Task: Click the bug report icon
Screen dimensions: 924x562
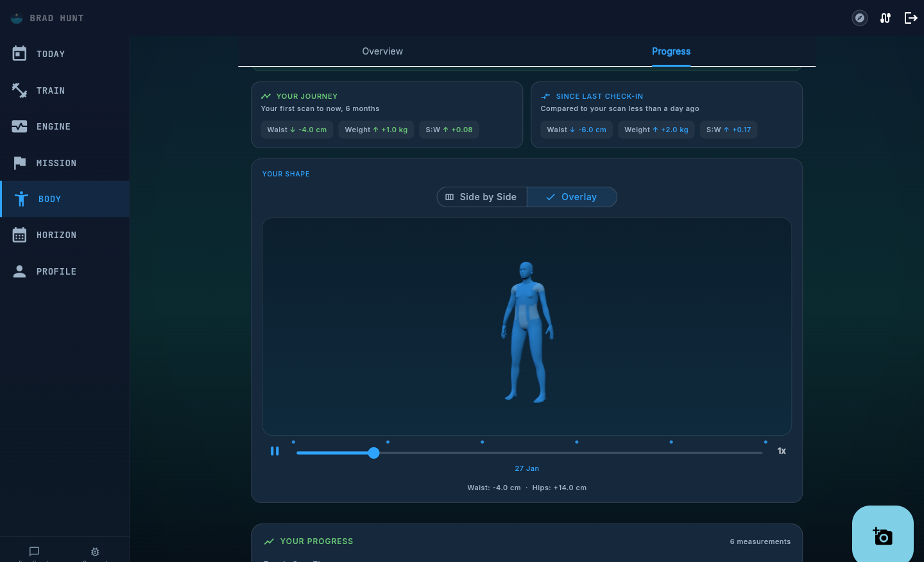Action: [95, 552]
